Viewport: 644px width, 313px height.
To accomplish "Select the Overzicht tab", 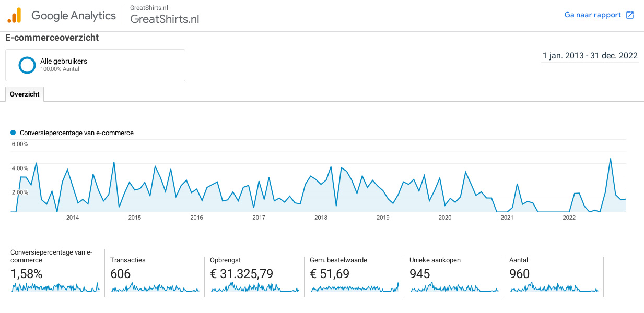I will (x=25, y=94).
